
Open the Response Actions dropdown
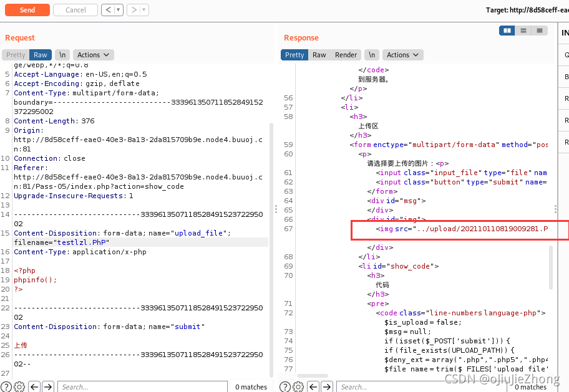click(402, 55)
